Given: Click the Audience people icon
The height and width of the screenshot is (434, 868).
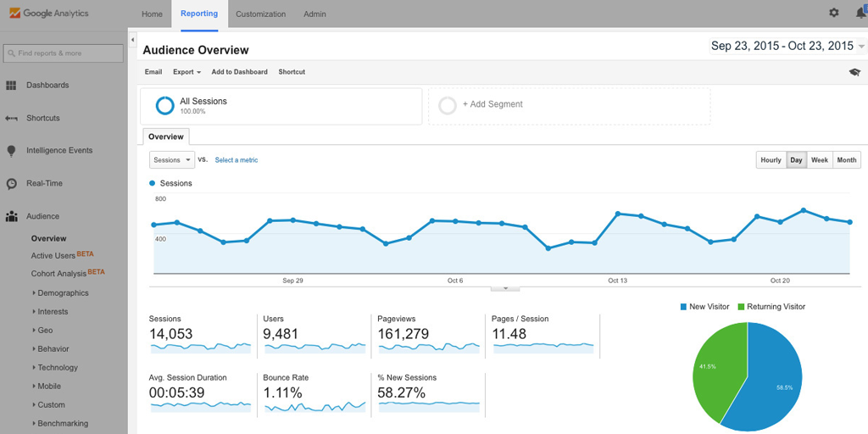Looking at the screenshot, I should click(11, 216).
